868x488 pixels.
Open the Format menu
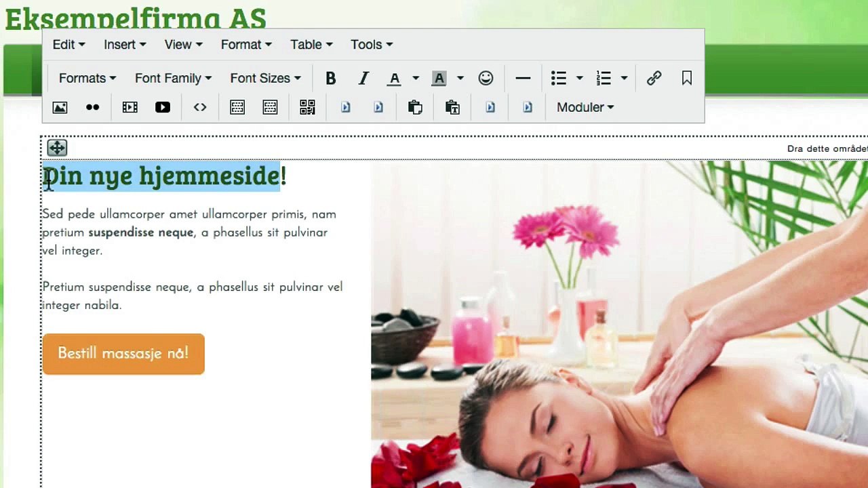coord(246,44)
